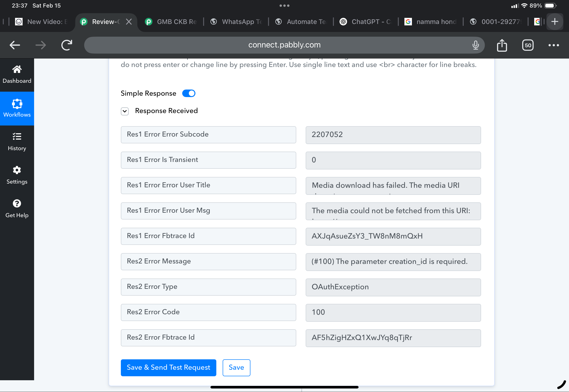
Task: Open a new tab with plus button
Action: click(554, 22)
